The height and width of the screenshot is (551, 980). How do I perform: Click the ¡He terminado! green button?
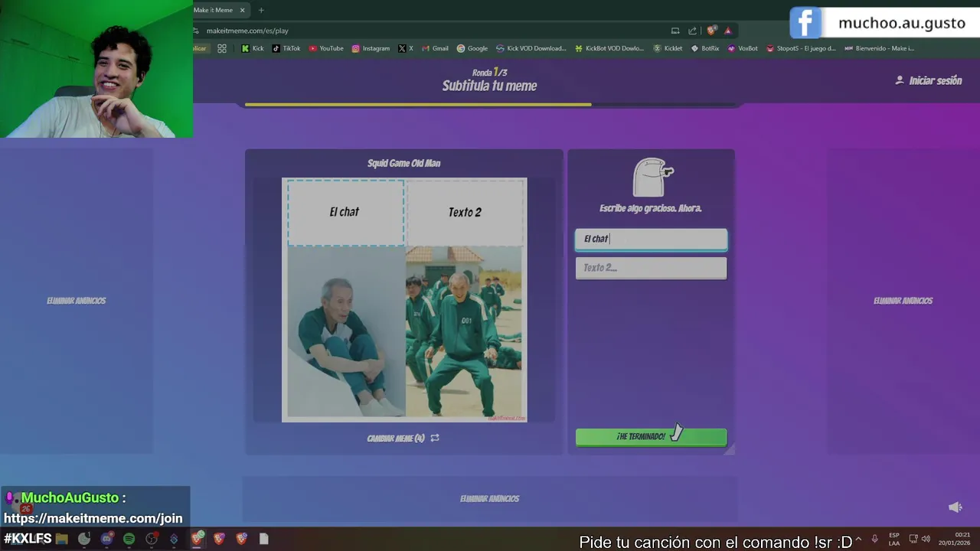point(651,437)
